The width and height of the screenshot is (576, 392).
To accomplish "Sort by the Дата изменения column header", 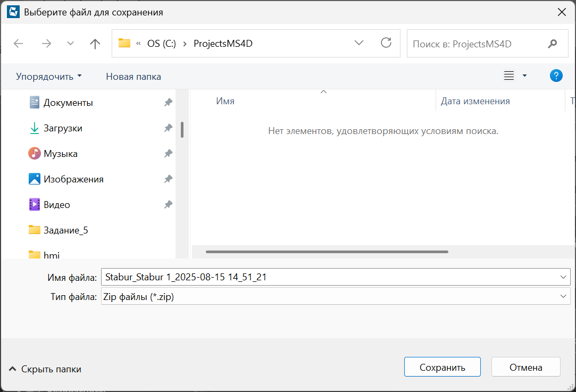I will (475, 101).
